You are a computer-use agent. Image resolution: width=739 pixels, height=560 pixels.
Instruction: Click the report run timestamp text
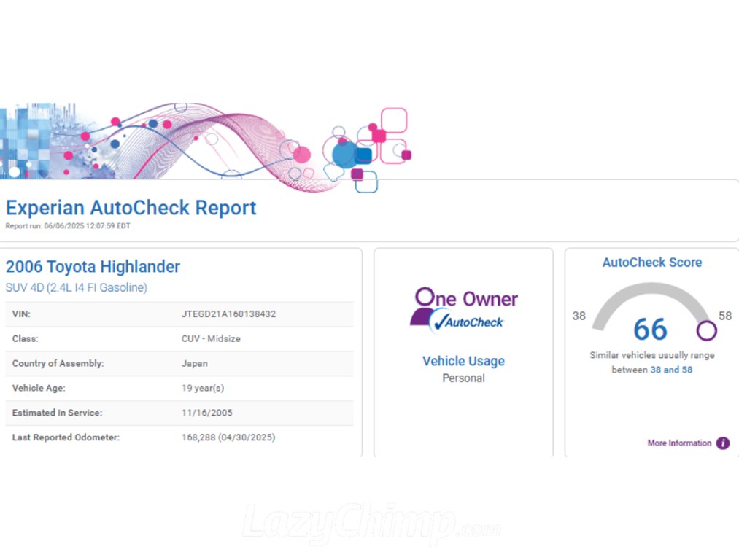click(68, 226)
